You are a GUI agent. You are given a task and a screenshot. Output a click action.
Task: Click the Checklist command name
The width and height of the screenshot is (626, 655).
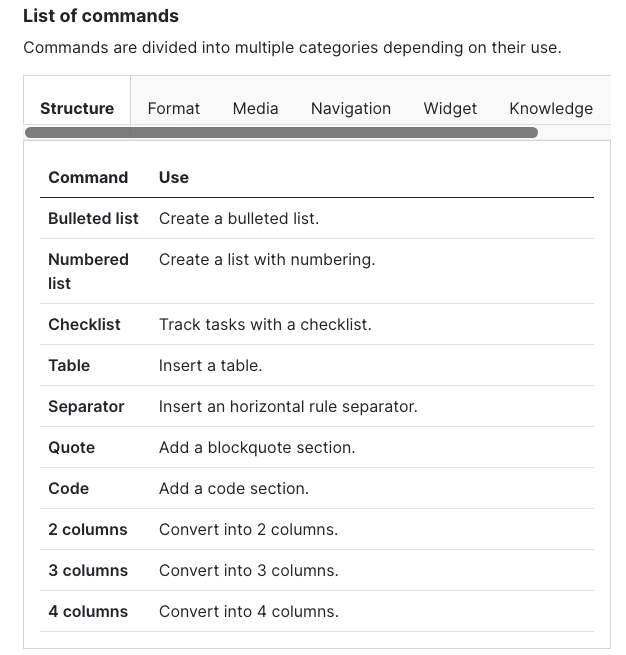pyautogui.click(x=84, y=324)
